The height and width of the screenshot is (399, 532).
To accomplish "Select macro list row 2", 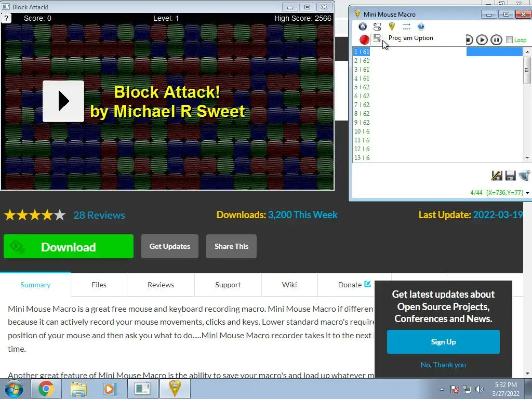I will tap(437, 61).
